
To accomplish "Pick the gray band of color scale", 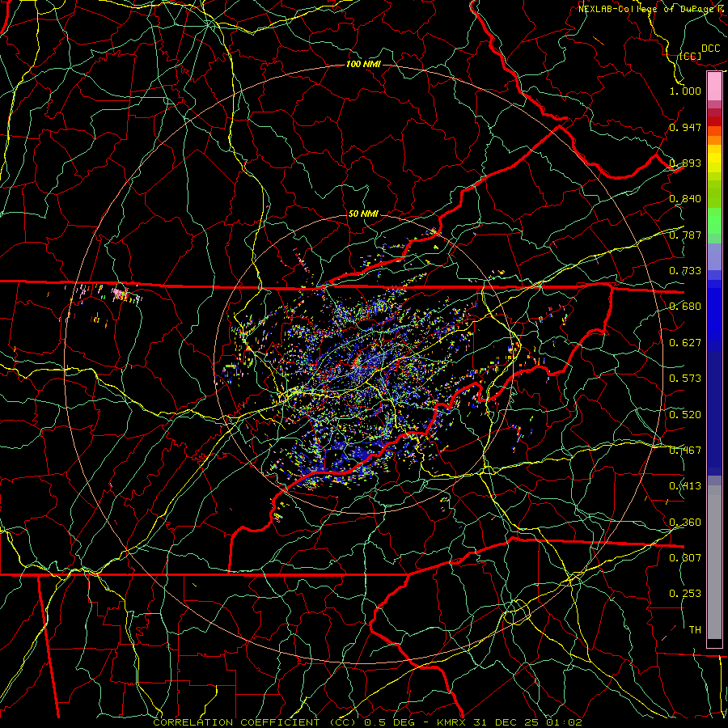I will tap(714, 562).
